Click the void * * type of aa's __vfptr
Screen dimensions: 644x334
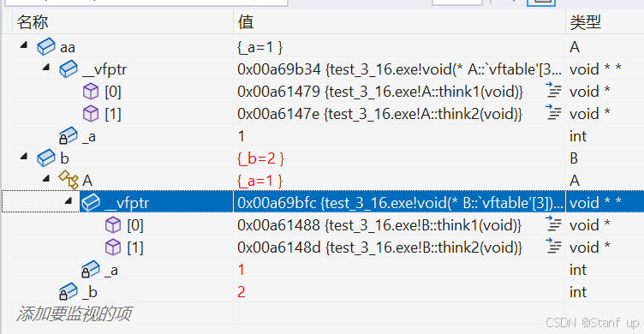pyautogui.click(x=595, y=69)
